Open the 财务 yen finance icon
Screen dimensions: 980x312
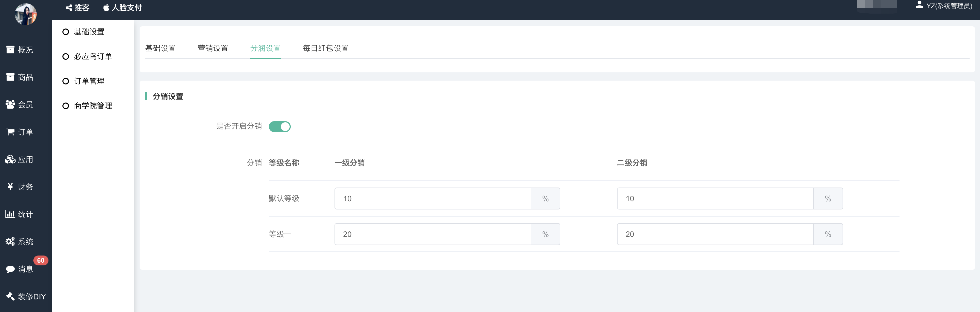(10, 187)
